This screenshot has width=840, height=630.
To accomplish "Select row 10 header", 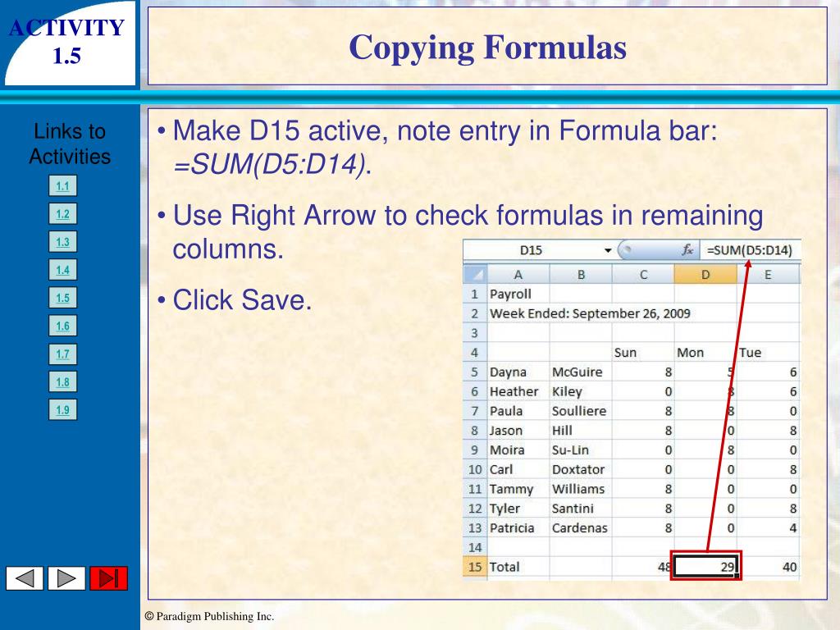I will [475, 469].
